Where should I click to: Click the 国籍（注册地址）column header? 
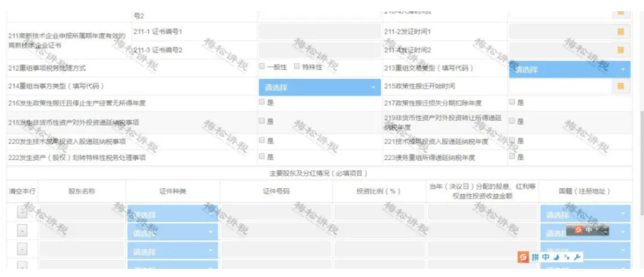(585, 191)
